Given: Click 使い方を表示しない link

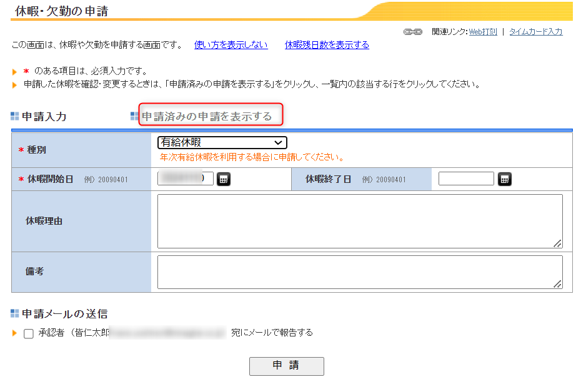Looking at the screenshot, I should coord(231,45).
